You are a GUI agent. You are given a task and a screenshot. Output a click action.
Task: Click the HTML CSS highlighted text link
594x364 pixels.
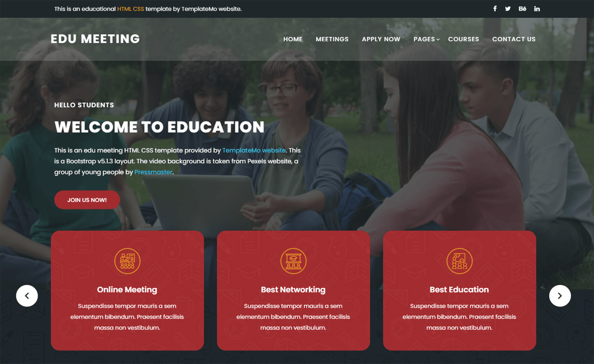point(131,8)
